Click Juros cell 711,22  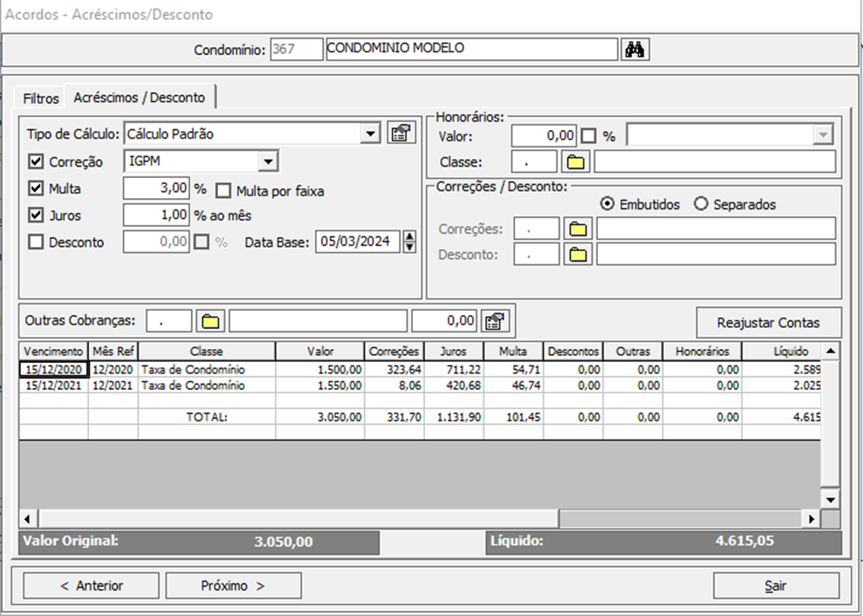click(x=454, y=369)
